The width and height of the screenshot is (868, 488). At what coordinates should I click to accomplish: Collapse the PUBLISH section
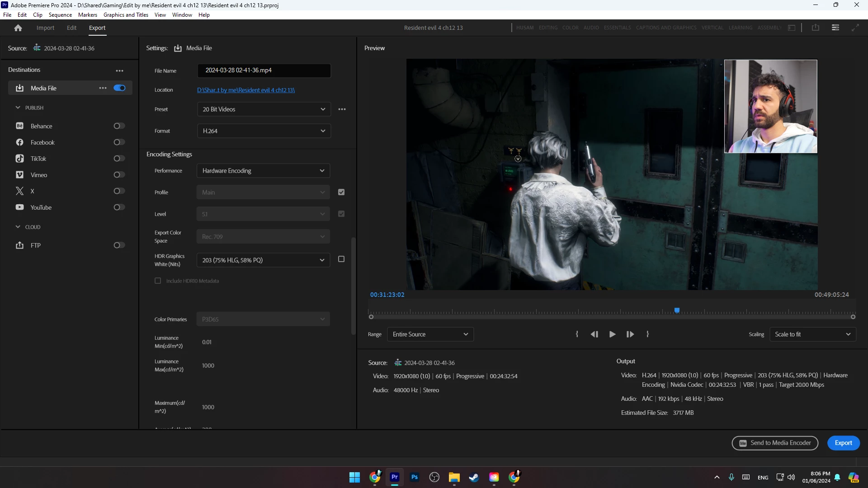[18, 108]
